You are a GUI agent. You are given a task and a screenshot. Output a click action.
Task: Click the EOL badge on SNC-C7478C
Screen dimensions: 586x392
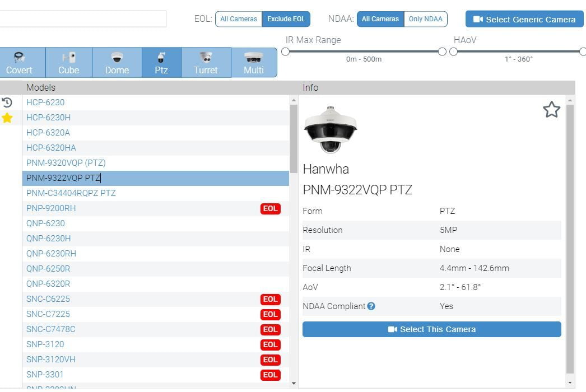pyautogui.click(x=270, y=330)
